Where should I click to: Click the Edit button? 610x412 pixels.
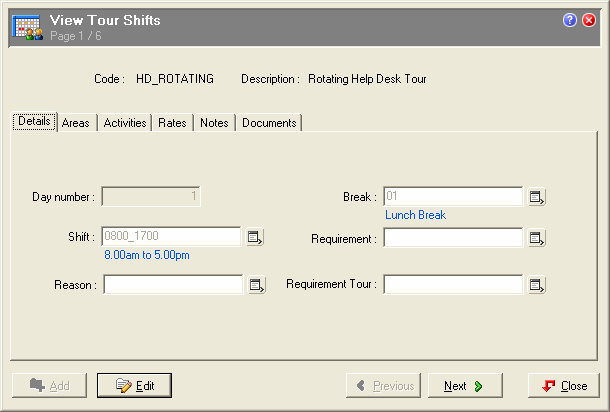[134, 386]
